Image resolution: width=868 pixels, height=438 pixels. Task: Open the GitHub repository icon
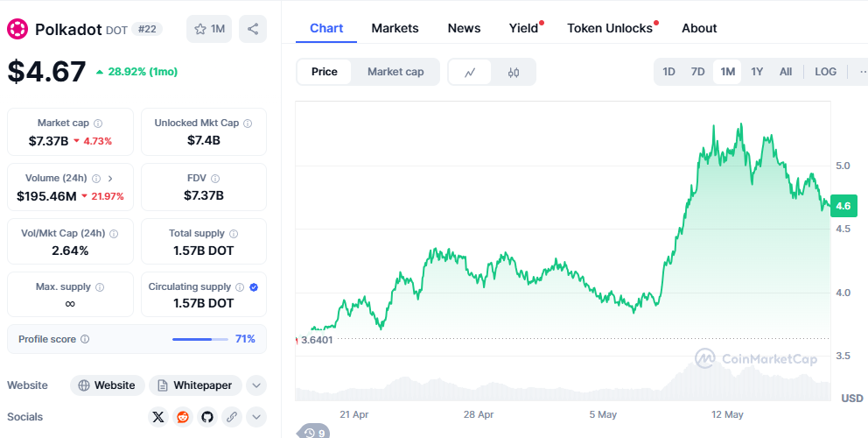point(207,417)
